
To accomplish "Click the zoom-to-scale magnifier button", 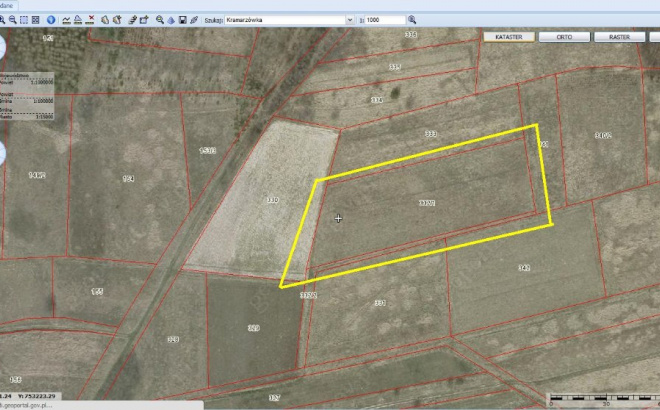I will click(x=412, y=20).
